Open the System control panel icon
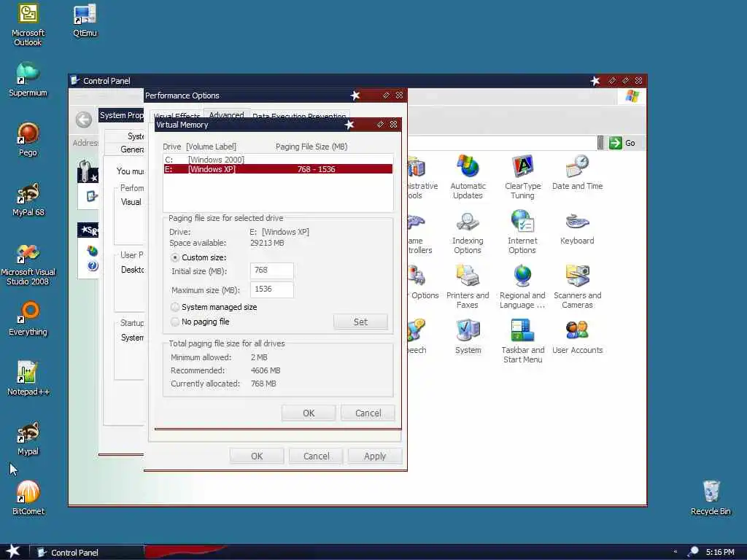 pos(468,337)
